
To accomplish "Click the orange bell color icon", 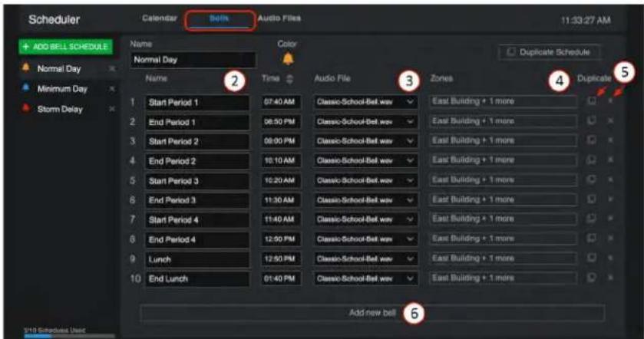I will pos(288,59).
